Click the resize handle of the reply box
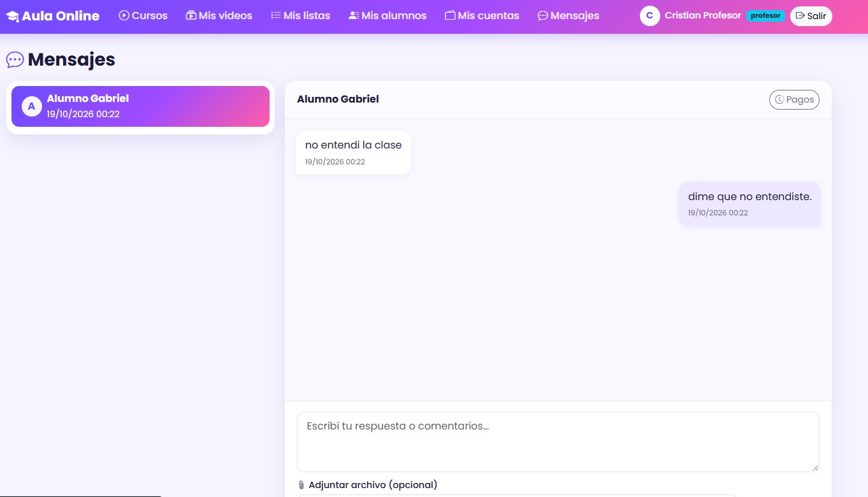The height and width of the screenshot is (497, 868). (x=814, y=467)
